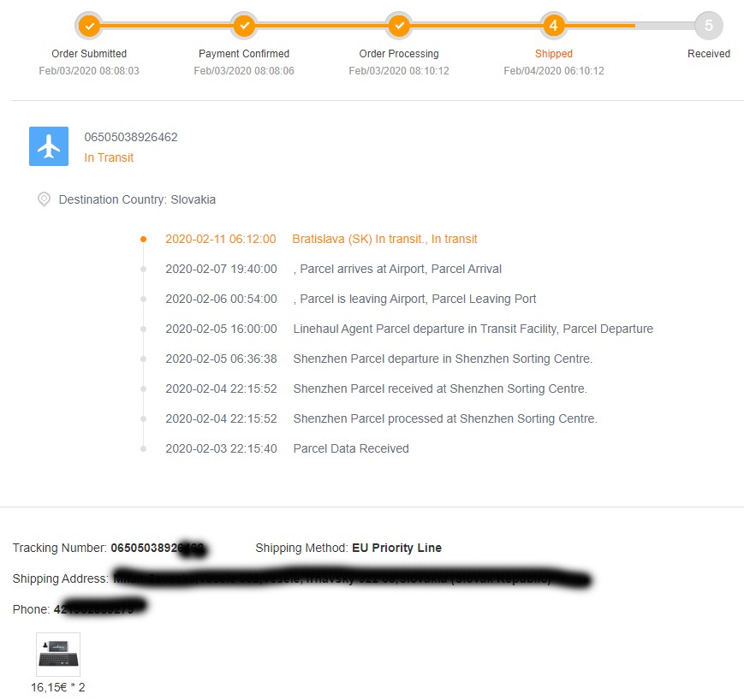This screenshot has width=744, height=700.
Task: Click the Shipped step number 4 circle
Action: [554, 26]
